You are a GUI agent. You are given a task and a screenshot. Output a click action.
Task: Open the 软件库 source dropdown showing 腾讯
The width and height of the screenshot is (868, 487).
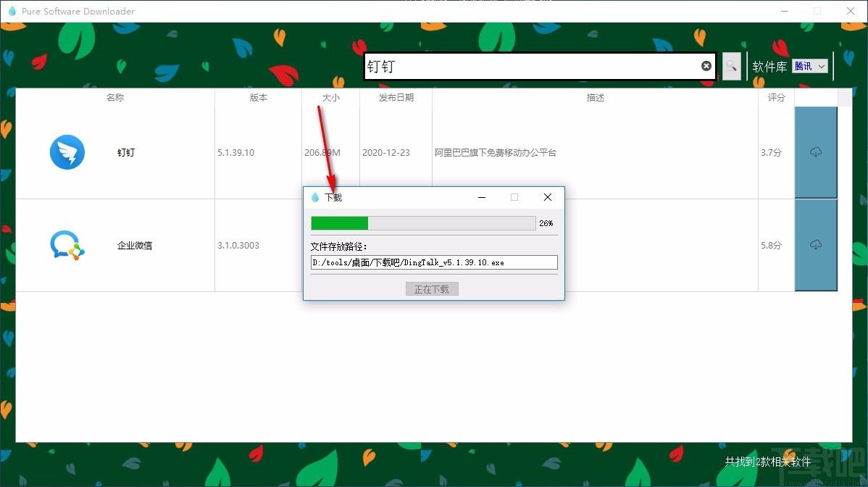[x=810, y=67]
